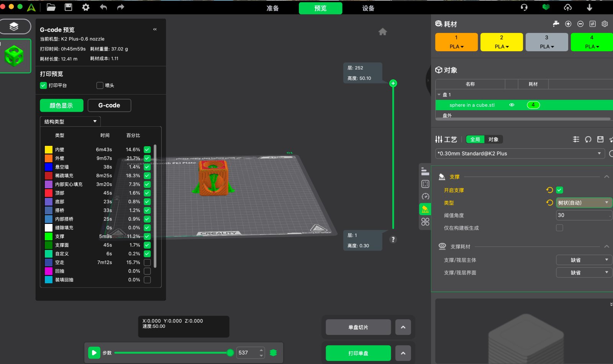Enable 仅在构建板生成 checkbox
The image size is (613, 364).
point(559,228)
